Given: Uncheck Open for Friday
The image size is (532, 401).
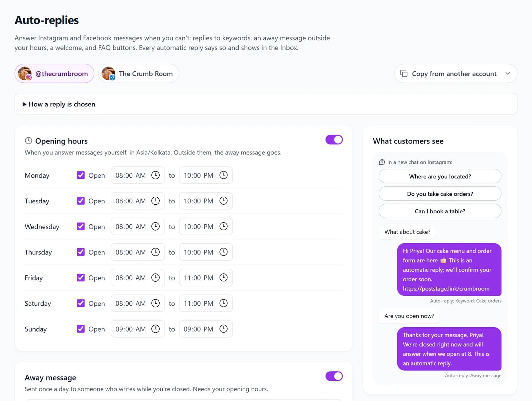Looking at the screenshot, I should point(80,277).
